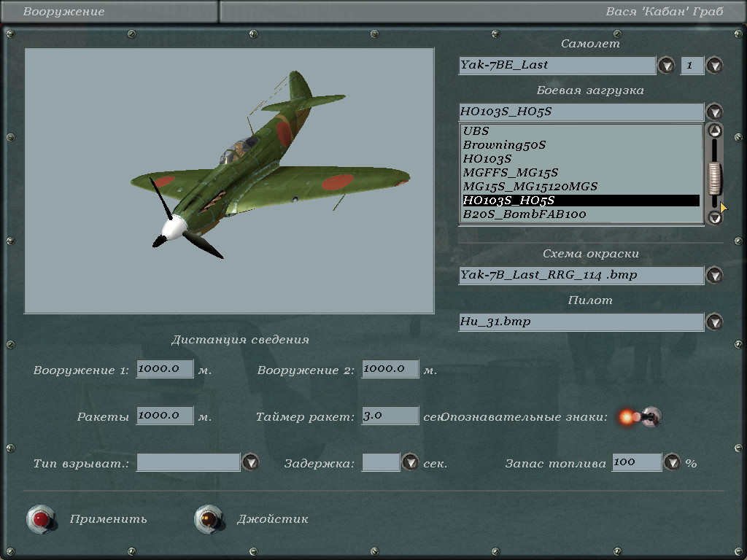Open the Задержка delay dropdown arrow
The image size is (747, 560).
(410, 462)
